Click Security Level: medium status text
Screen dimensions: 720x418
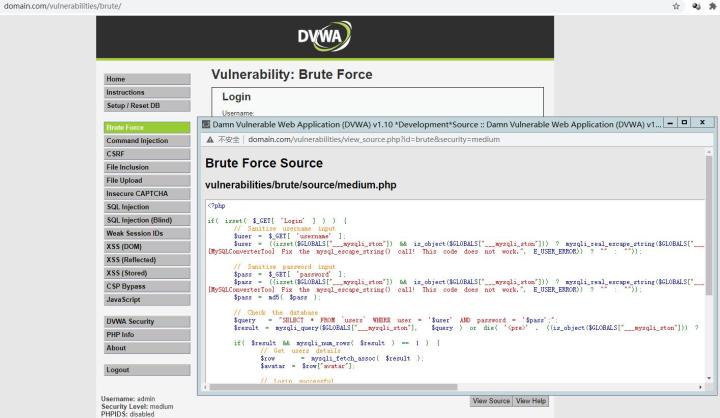point(137,407)
